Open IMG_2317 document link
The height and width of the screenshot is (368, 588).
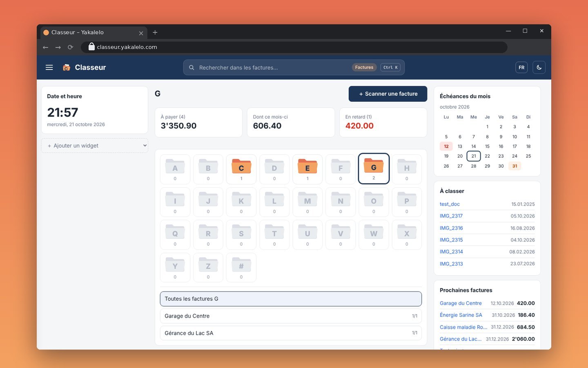click(x=451, y=216)
